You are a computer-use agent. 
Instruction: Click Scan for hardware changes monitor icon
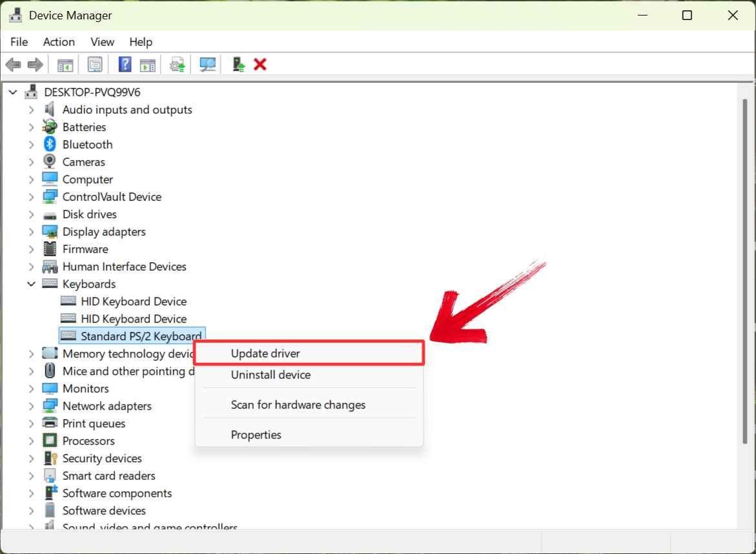pos(208,65)
